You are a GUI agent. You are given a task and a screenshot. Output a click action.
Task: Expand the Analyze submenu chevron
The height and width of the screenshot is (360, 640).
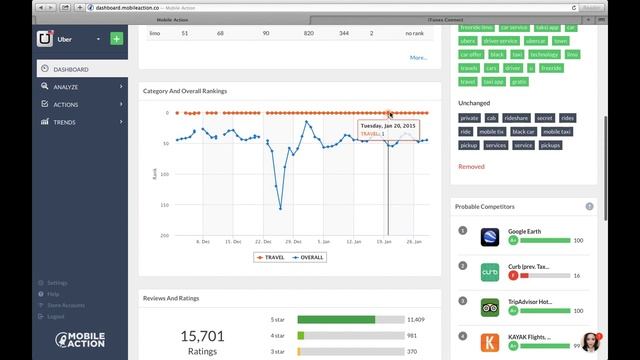tap(121, 87)
